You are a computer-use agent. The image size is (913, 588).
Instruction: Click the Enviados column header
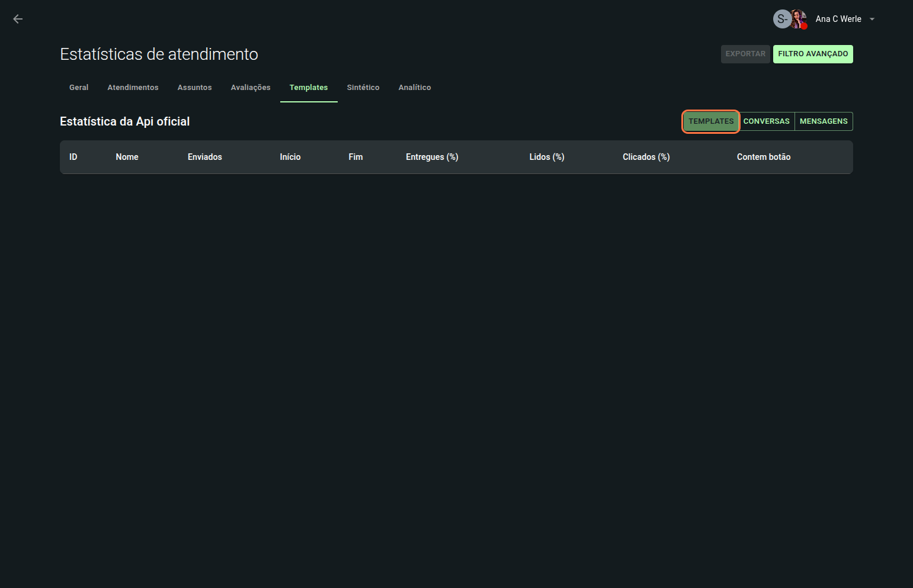point(204,157)
